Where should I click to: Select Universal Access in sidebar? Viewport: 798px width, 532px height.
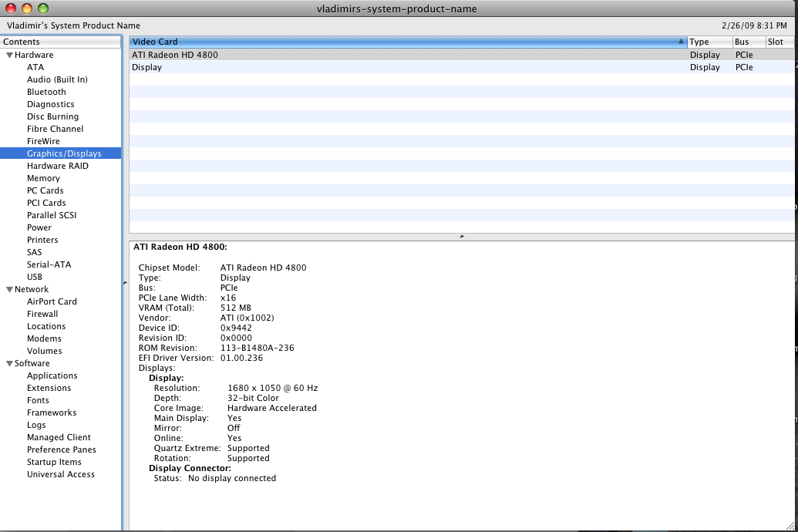point(61,474)
